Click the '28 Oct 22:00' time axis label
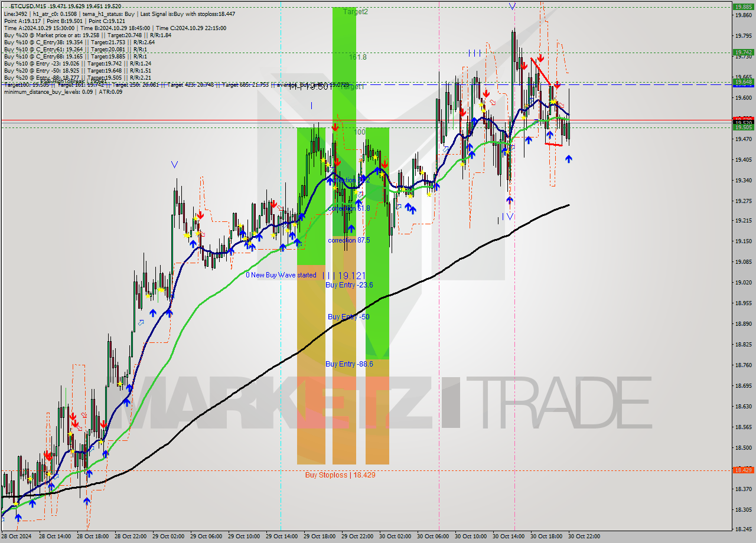The image size is (756, 543). click(130, 537)
